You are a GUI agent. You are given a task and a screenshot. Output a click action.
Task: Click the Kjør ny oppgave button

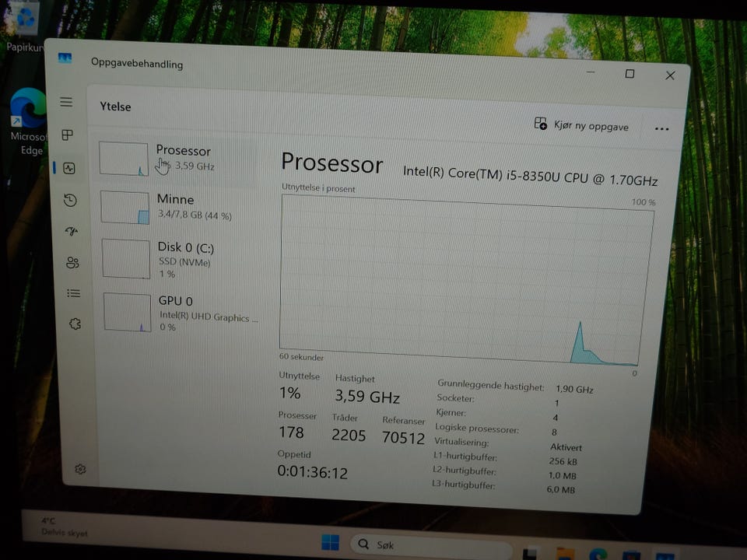pos(580,125)
